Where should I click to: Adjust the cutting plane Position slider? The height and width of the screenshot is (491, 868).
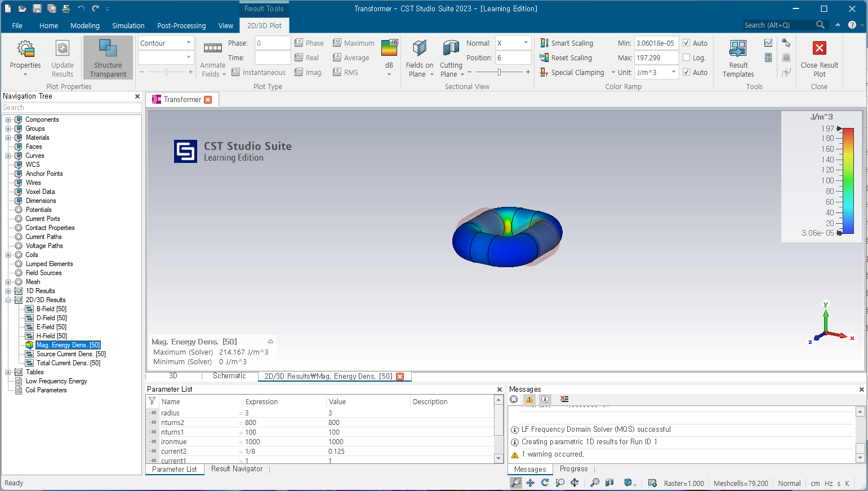pyautogui.click(x=499, y=72)
